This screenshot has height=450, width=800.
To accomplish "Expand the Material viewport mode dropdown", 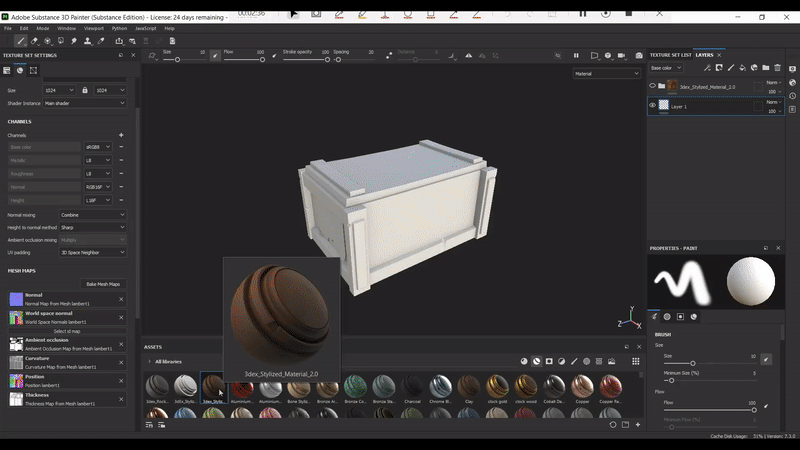I will pyautogui.click(x=606, y=73).
